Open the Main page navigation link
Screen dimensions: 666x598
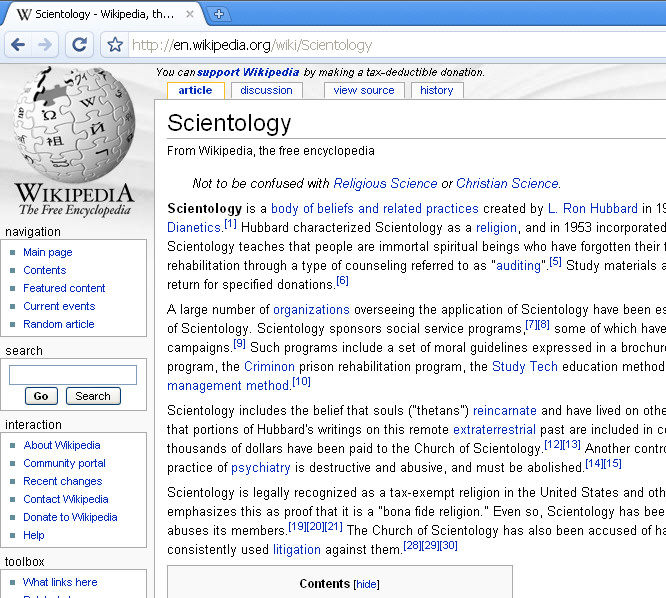point(48,252)
